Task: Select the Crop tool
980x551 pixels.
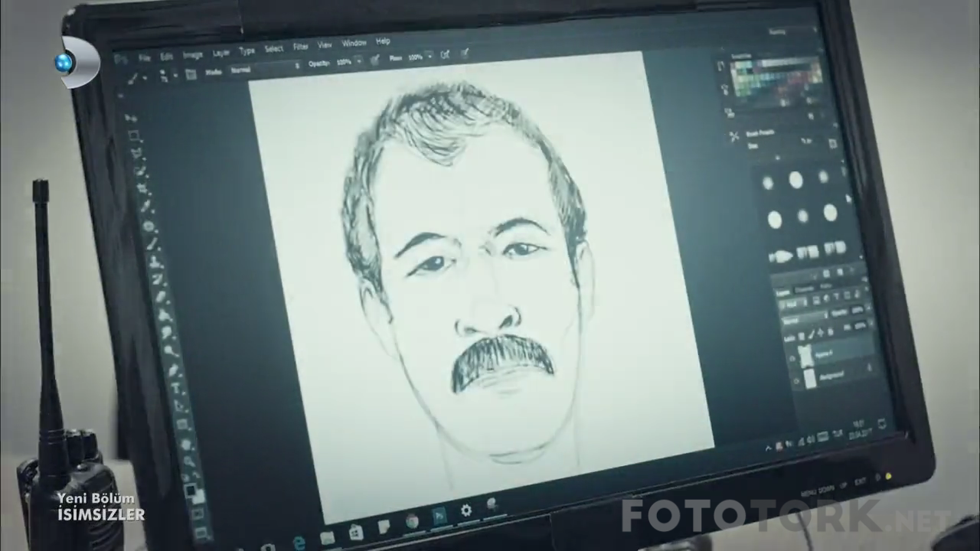Action: tap(142, 188)
